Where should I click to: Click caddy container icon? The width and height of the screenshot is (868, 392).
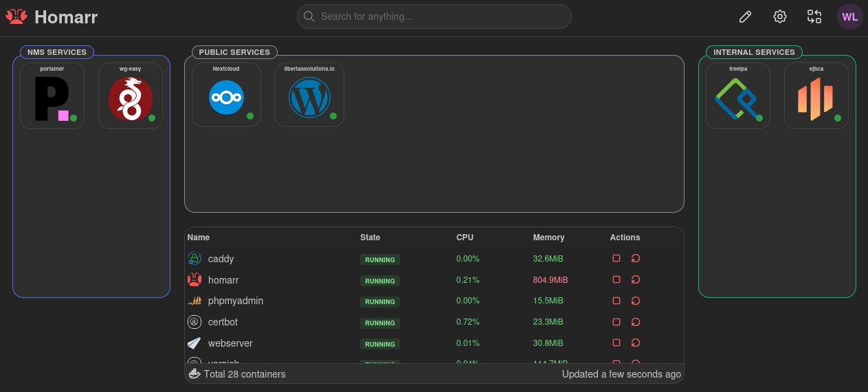tap(194, 259)
